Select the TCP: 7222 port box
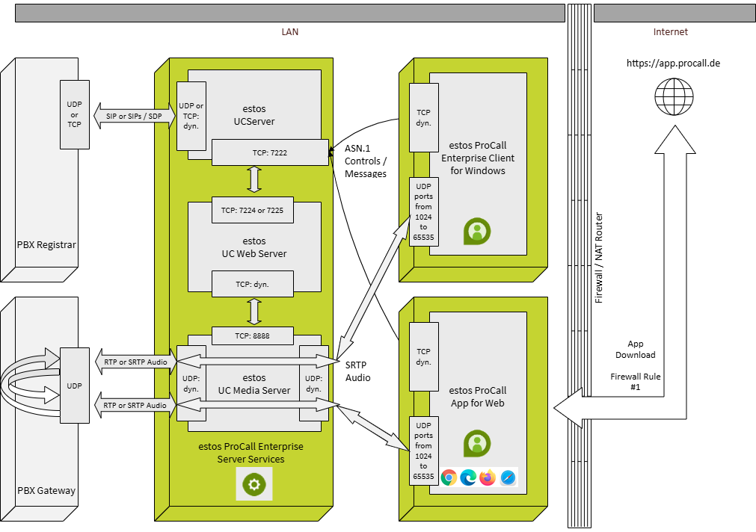Viewport: 756px width, 532px height. click(x=270, y=152)
